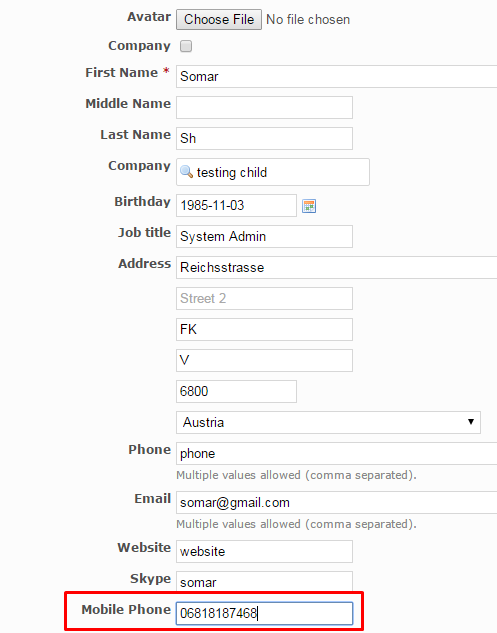Click the Address field Reichsstrasse
Image resolution: width=497 pixels, height=633 pixels.
[336, 267]
